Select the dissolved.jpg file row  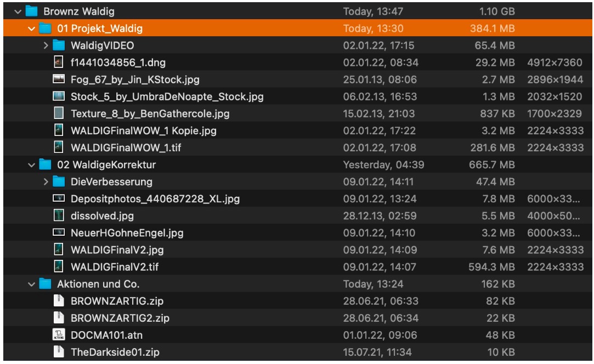102,216
